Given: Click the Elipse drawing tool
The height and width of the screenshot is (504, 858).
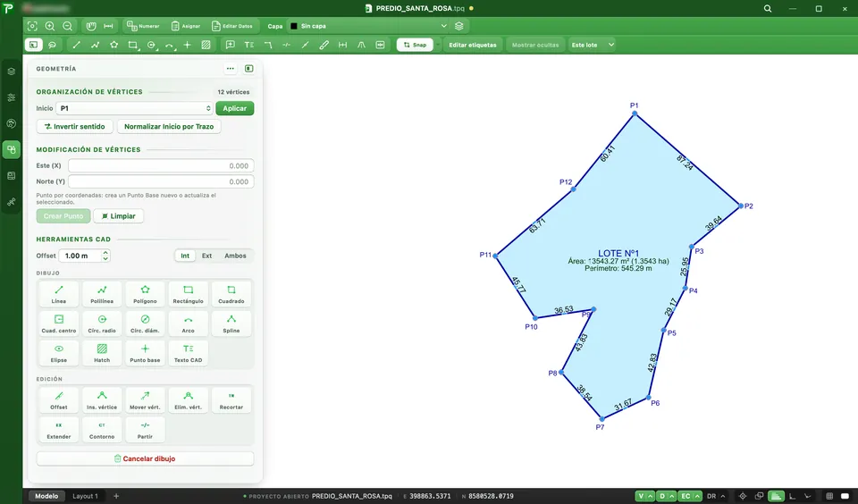Looking at the screenshot, I should (x=59, y=353).
